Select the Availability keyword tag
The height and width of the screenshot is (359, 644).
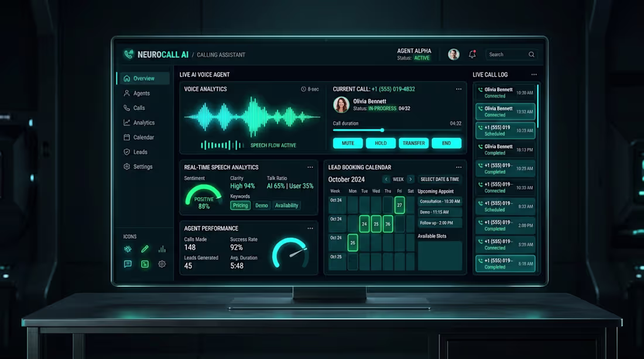pyautogui.click(x=286, y=206)
